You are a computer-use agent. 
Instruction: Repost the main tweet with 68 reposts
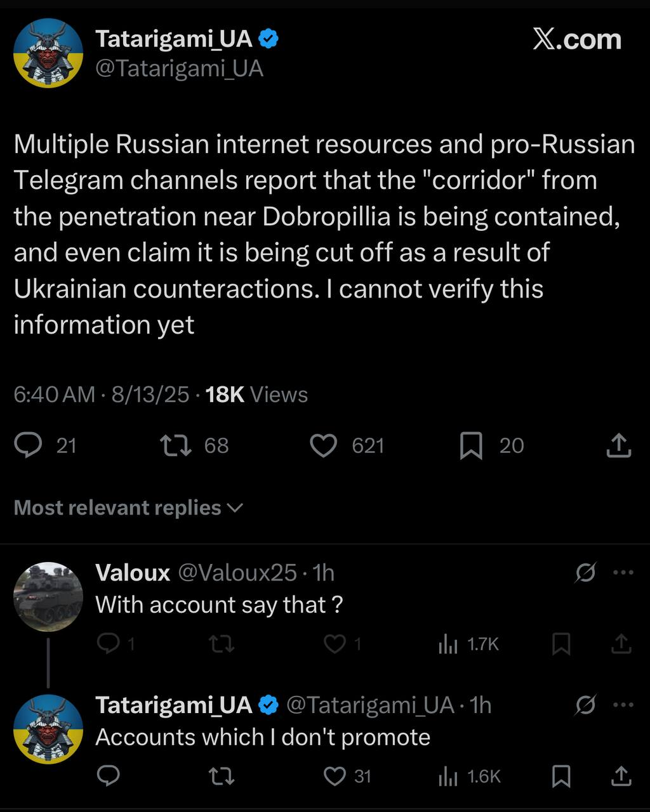click(x=176, y=445)
